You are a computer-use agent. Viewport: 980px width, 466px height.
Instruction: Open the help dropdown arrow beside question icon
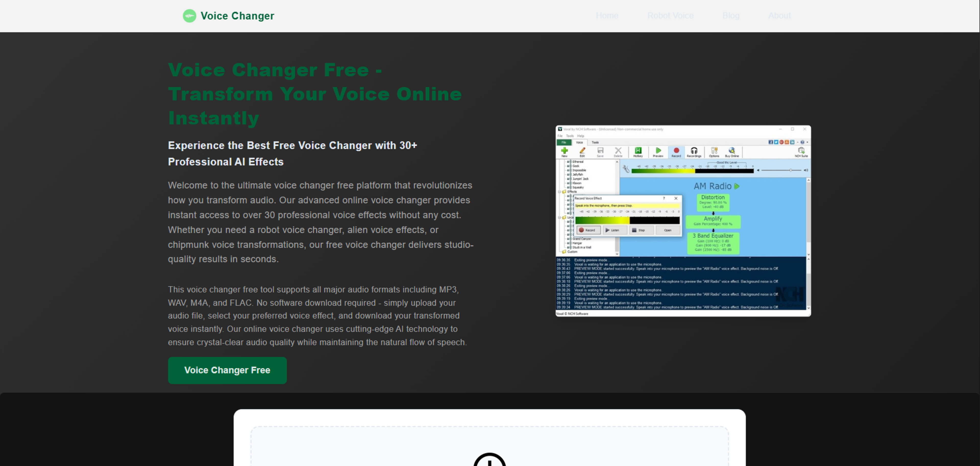point(807,142)
